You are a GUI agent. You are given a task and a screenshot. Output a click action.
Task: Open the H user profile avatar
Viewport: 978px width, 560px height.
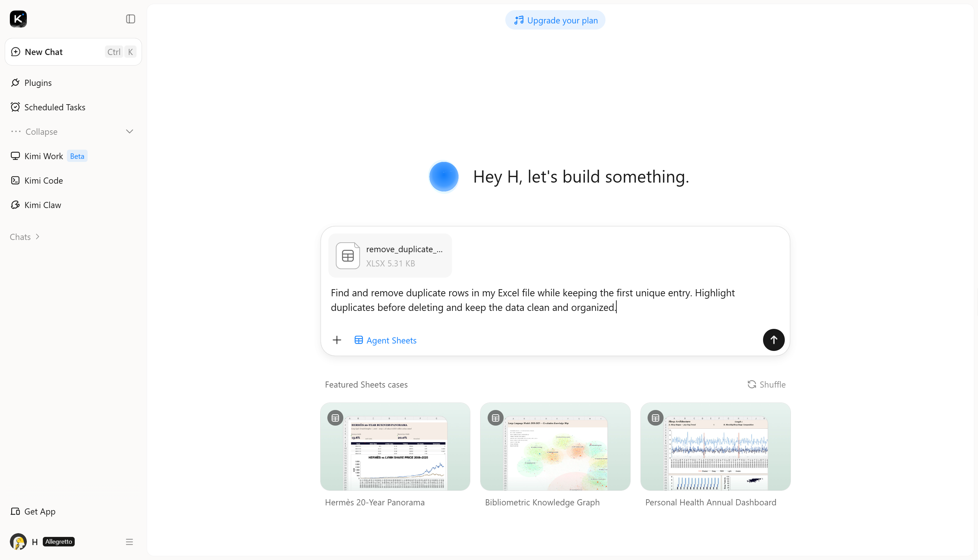point(18,542)
